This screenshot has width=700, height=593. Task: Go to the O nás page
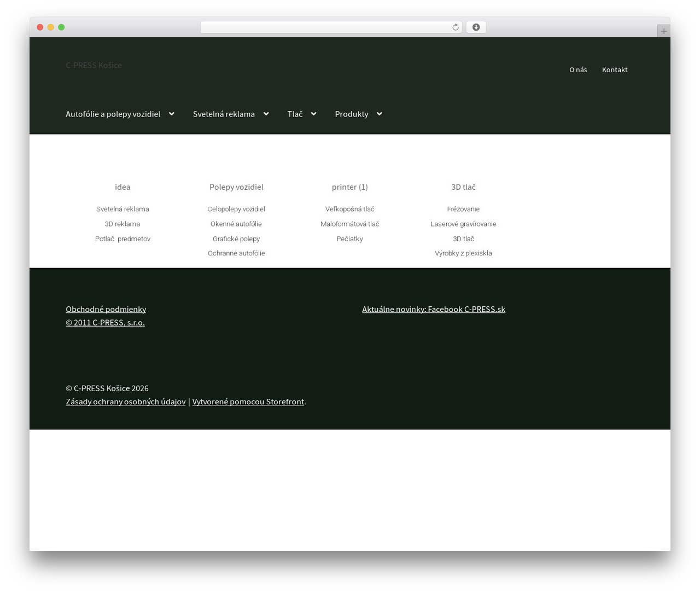[578, 69]
